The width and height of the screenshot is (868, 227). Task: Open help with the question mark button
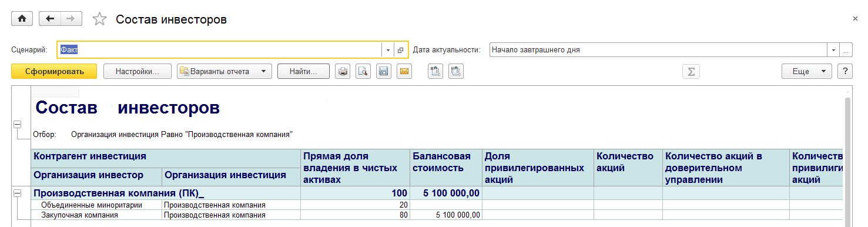[x=844, y=71]
